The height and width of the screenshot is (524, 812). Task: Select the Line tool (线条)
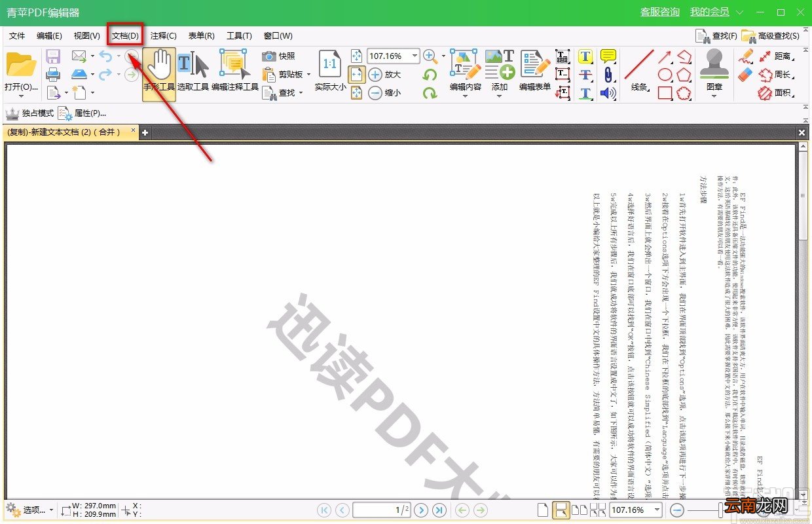click(639, 71)
